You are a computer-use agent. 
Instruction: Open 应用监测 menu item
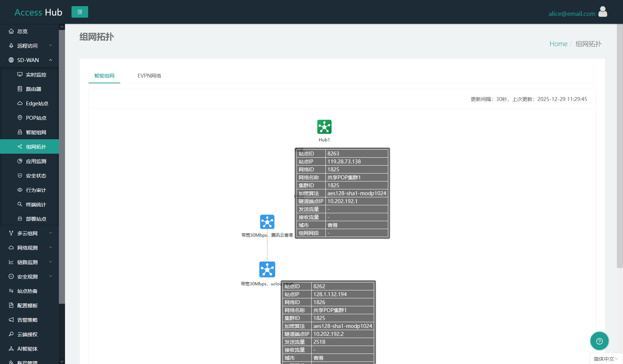click(x=30, y=161)
